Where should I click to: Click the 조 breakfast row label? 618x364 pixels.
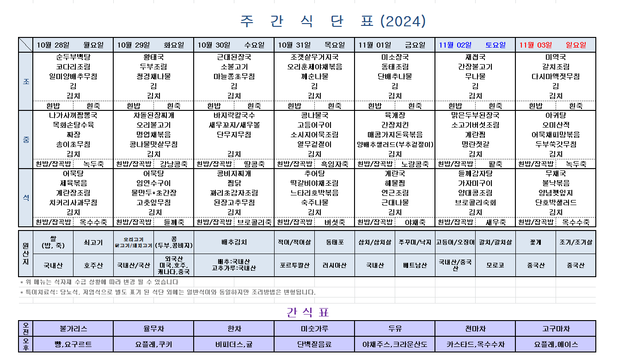(x=26, y=81)
